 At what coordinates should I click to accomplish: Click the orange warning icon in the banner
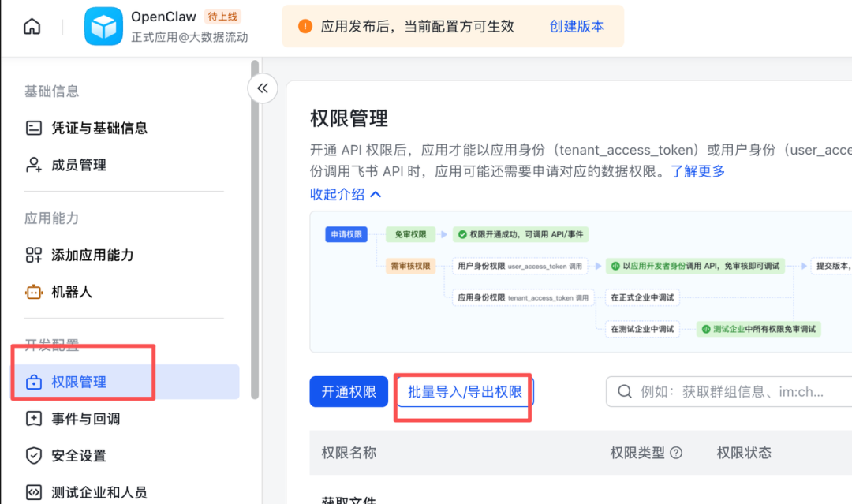click(x=305, y=25)
